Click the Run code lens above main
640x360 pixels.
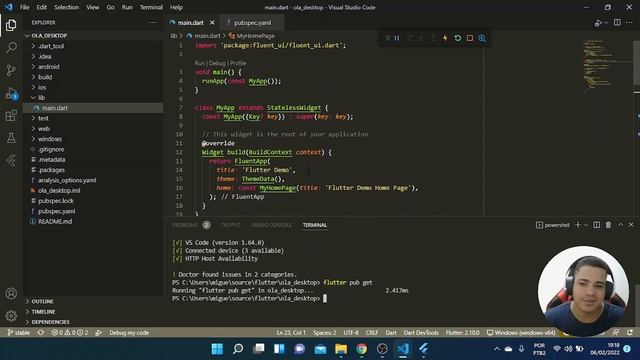coord(199,63)
